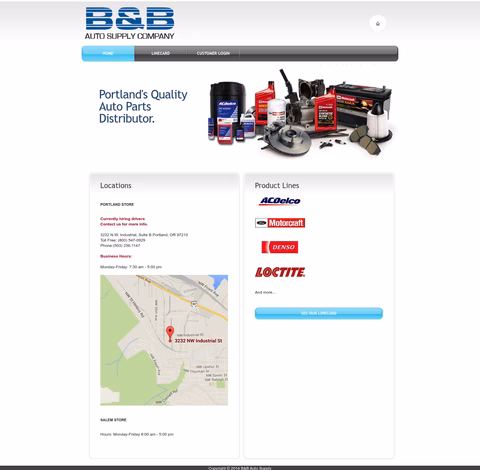The height and width of the screenshot is (470, 480).
Task: Click the Locations panel heading
Action: pyautogui.click(x=116, y=186)
